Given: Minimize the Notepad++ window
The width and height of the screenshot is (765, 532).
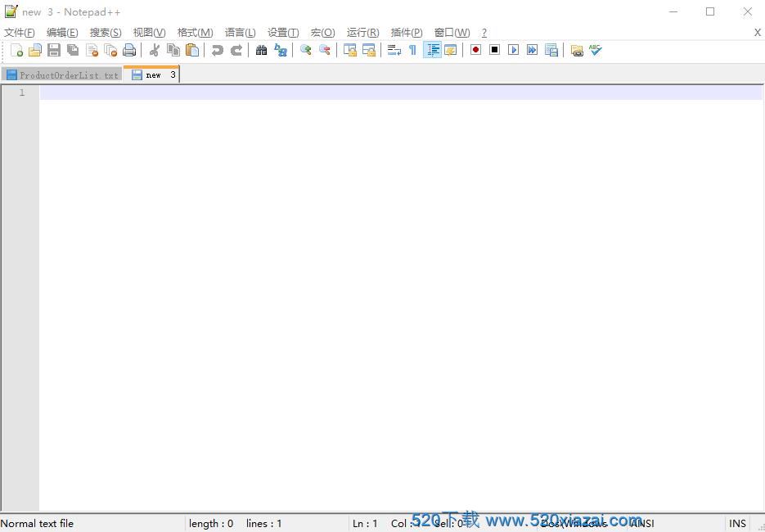Looking at the screenshot, I should click(673, 11).
